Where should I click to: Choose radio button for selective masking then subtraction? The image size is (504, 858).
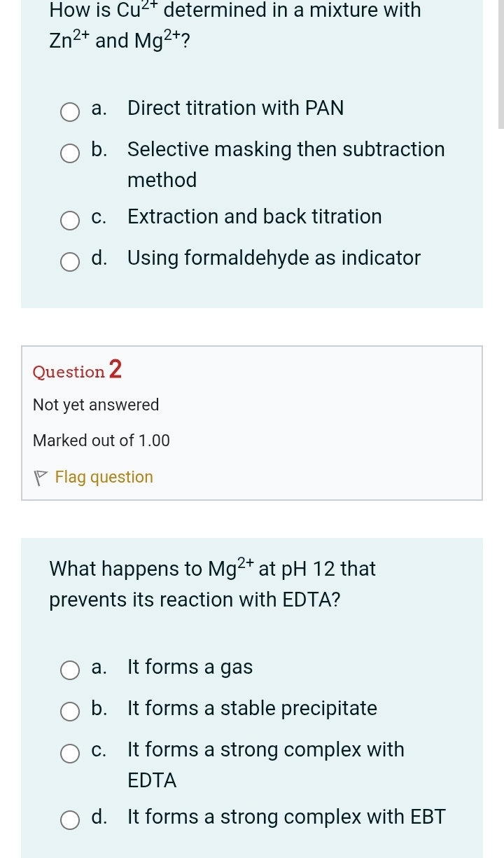coord(69,152)
